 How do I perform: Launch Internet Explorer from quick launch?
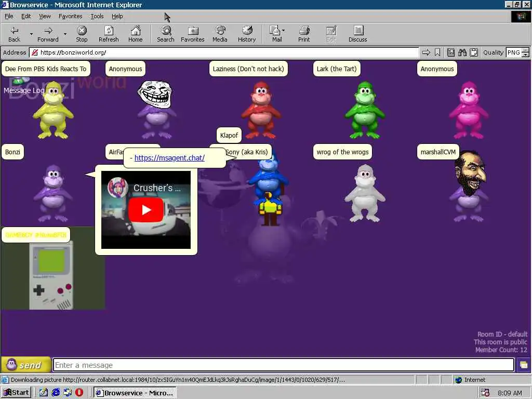pos(56,393)
